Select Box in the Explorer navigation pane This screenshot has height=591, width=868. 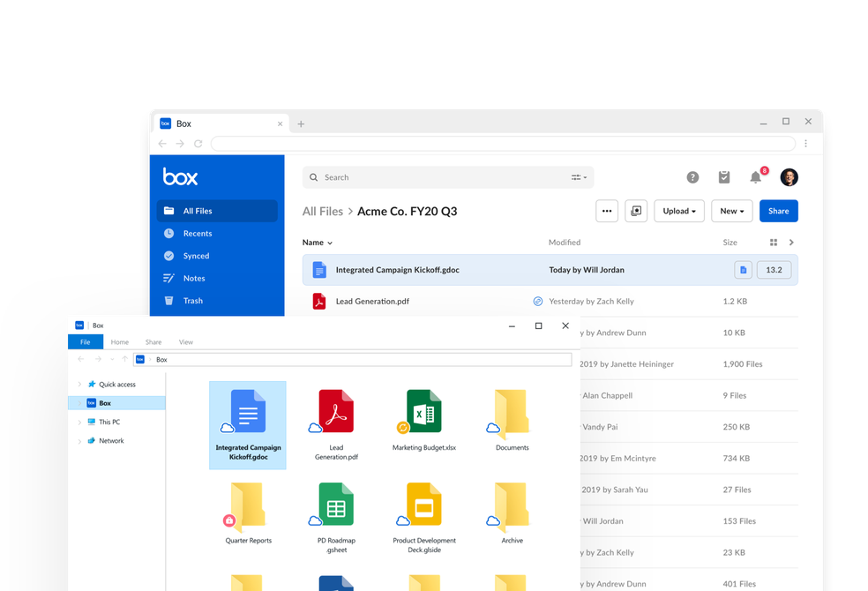[116, 403]
